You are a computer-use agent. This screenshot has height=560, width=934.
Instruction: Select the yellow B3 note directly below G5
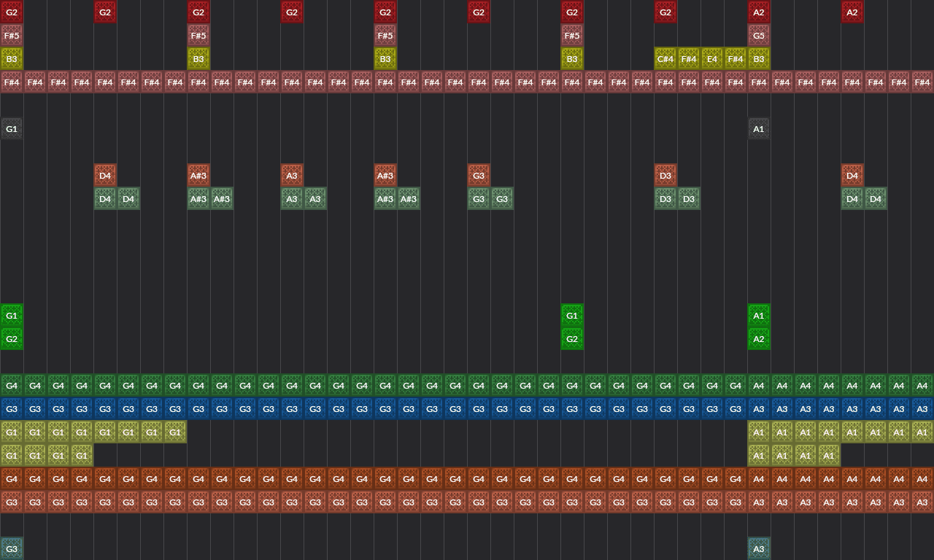(759, 58)
